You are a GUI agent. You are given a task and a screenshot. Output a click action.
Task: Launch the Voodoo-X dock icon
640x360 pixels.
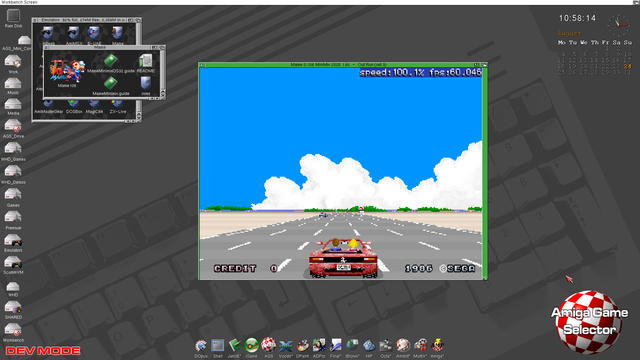coord(285,346)
